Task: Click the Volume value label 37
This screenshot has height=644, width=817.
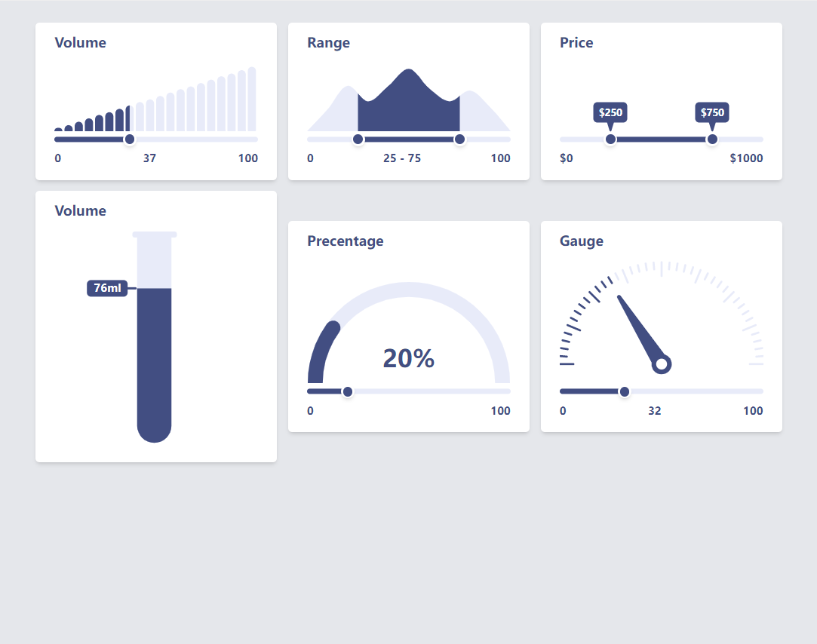Action: [x=149, y=158]
